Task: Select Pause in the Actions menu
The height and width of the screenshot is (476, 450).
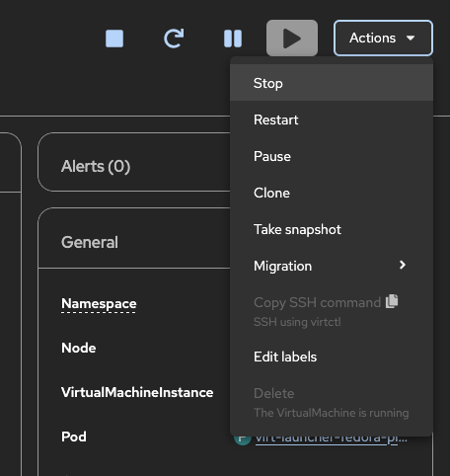Action: click(332, 156)
